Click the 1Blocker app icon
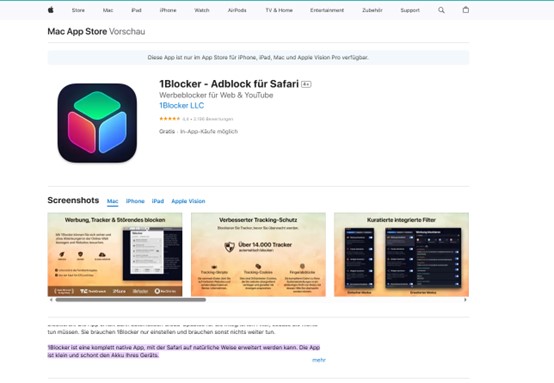 tap(97, 123)
